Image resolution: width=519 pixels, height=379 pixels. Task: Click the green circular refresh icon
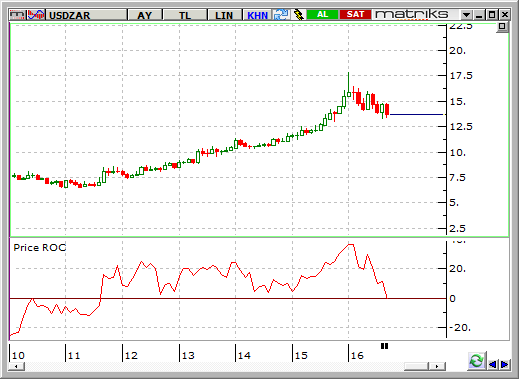point(477,361)
